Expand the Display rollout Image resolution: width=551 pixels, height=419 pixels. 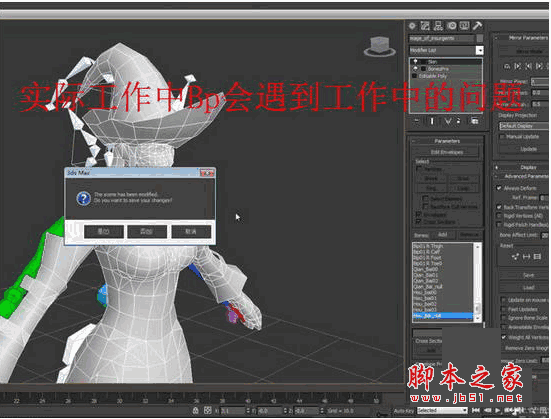coord(521,167)
